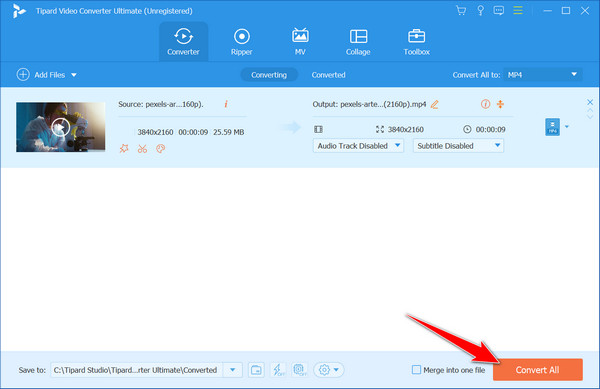
Task: Play the video thumbnail preview
Action: [x=60, y=127]
